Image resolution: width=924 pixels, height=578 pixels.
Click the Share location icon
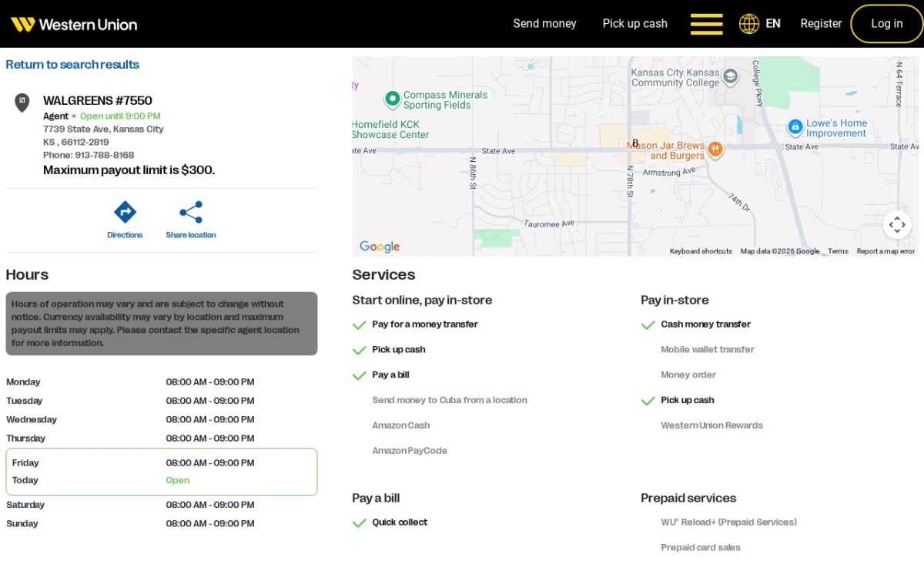(x=191, y=212)
